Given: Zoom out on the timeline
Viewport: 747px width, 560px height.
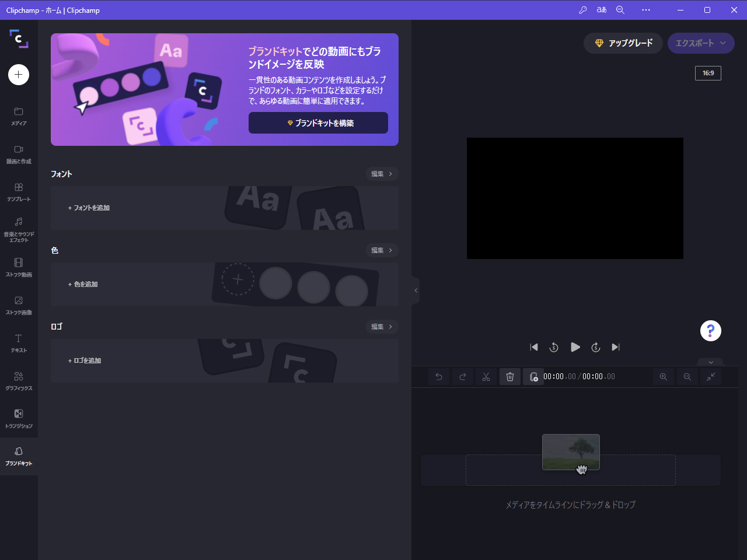Looking at the screenshot, I should [x=687, y=377].
